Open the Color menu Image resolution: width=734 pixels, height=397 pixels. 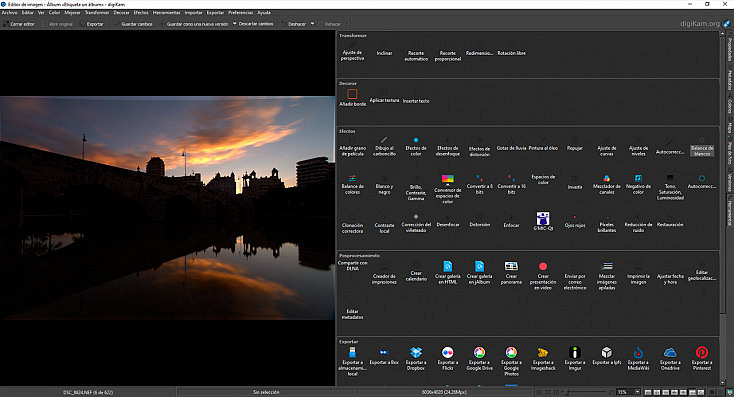[55, 13]
